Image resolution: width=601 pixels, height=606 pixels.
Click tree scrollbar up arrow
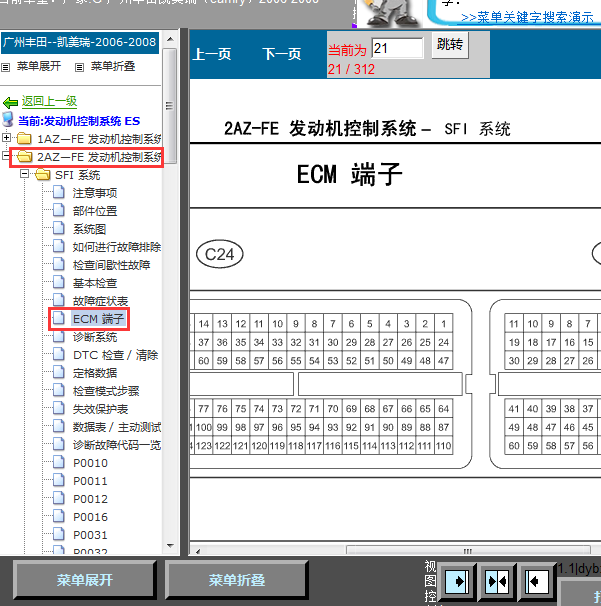170,39
